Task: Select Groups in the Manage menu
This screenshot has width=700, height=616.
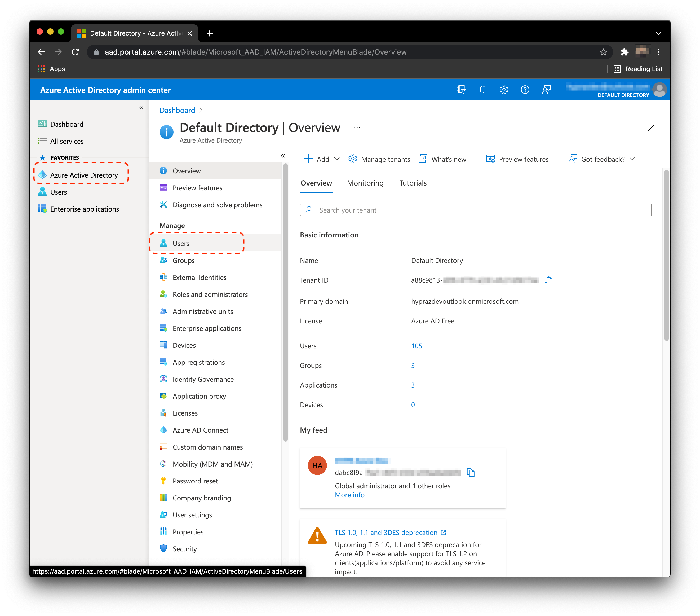Action: pos(184,260)
